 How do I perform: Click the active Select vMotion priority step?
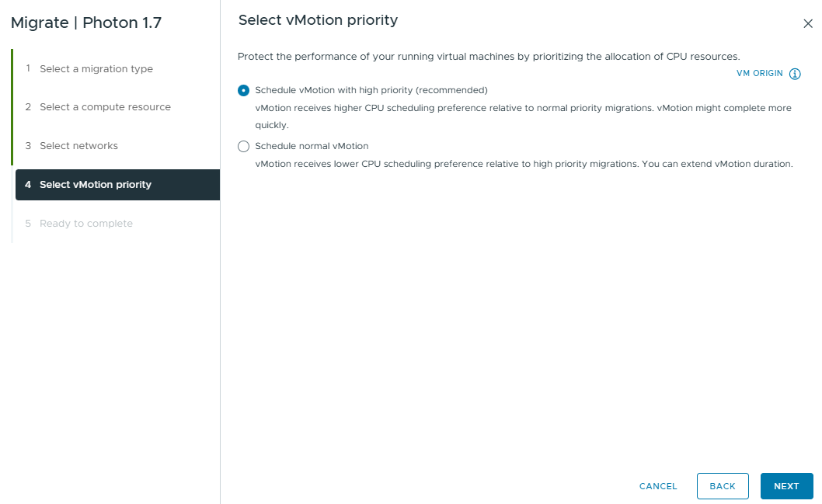(x=96, y=185)
